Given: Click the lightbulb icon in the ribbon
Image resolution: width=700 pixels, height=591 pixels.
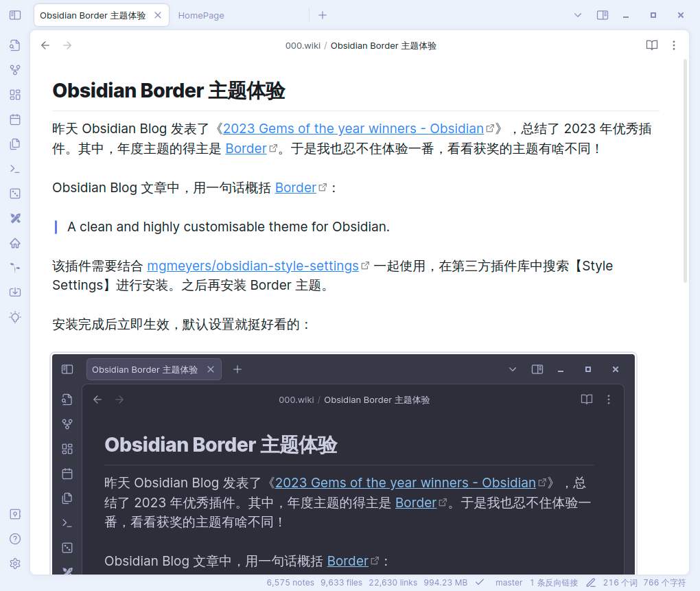Looking at the screenshot, I should (x=14, y=317).
